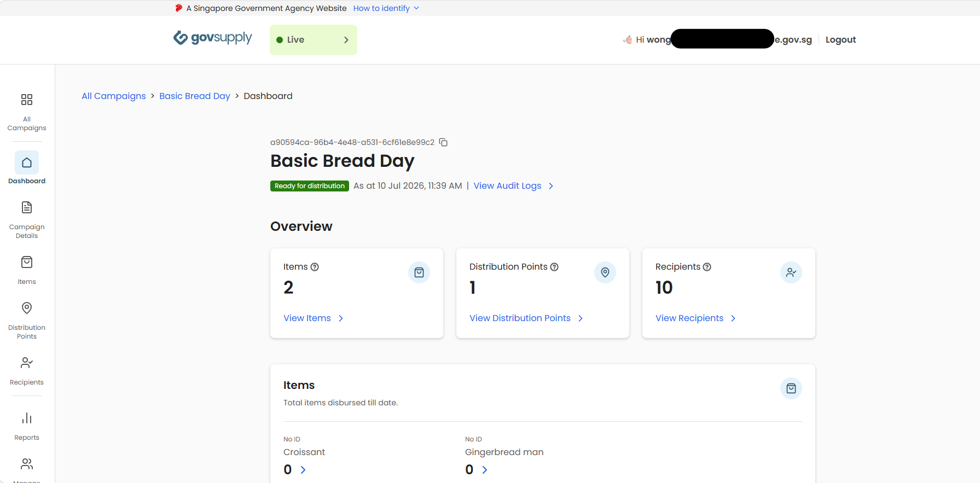Click the govsupply logo
The image size is (980, 483).
[x=212, y=38]
